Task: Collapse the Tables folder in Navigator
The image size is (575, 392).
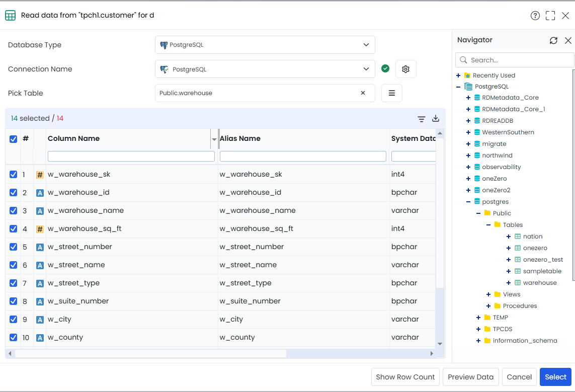Action: (x=488, y=225)
